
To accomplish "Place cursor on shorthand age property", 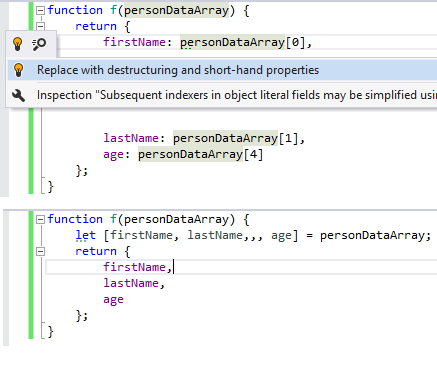I will 113,299.
